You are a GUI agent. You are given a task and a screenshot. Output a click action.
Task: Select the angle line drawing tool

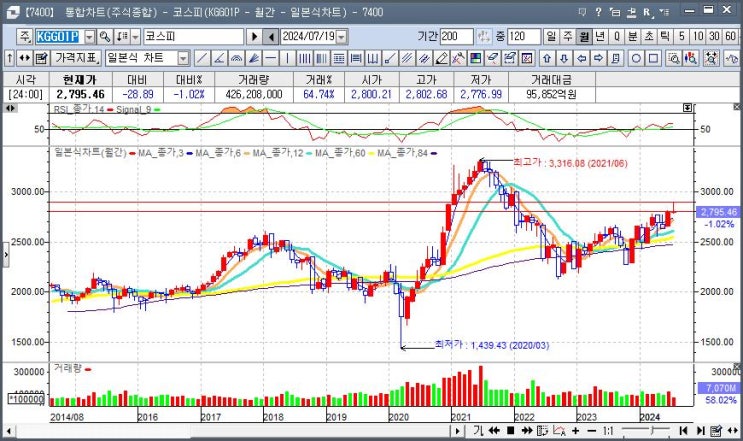coord(218,58)
